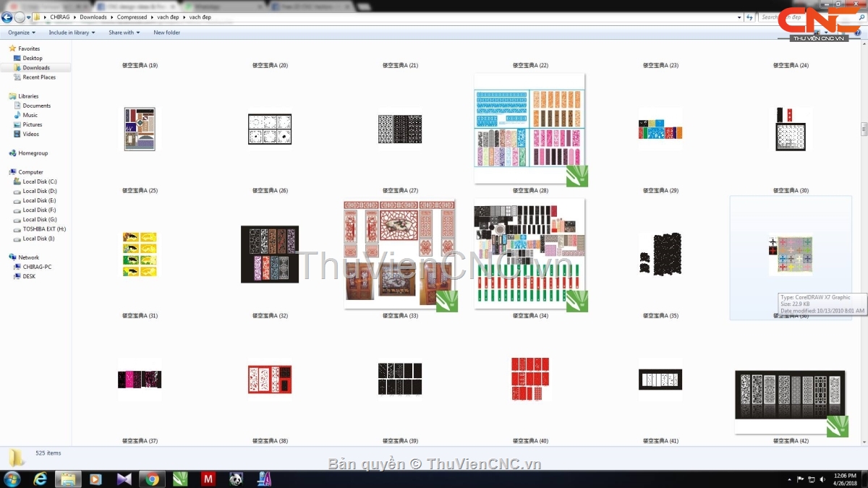Image resolution: width=868 pixels, height=488 pixels.
Task: Click the panda taskbar icon
Action: (236, 479)
